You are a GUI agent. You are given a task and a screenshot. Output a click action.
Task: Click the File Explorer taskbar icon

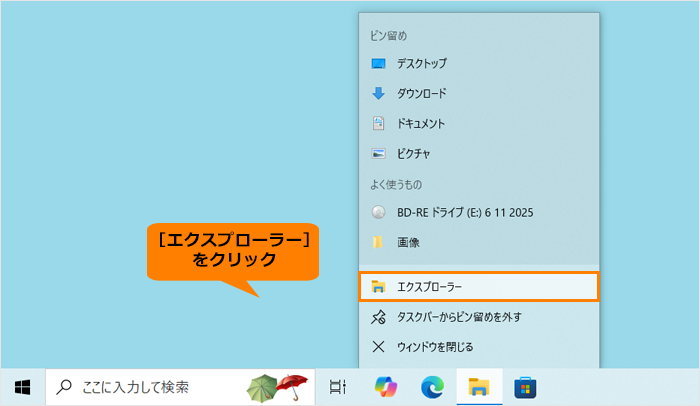pyautogui.click(x=479, y=386)
